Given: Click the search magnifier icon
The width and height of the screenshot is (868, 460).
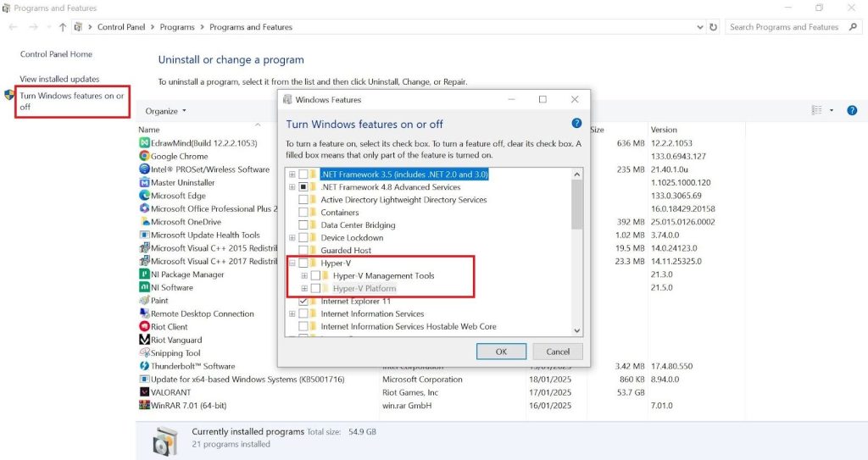Looking at the screenshot, I should coord(853,26).
